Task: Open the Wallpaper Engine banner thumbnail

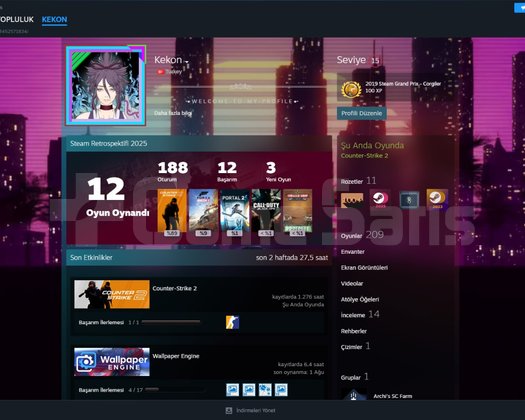Action: tap(112, 362)
